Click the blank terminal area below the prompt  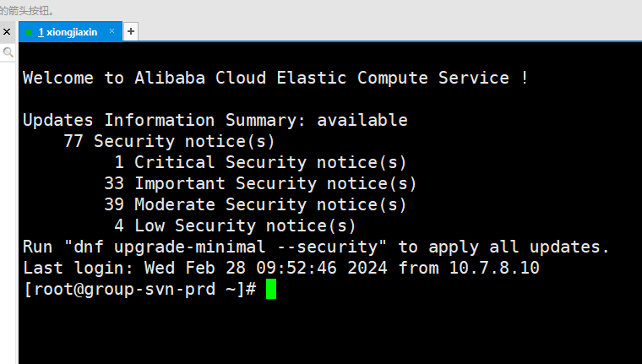click(330, 332)
